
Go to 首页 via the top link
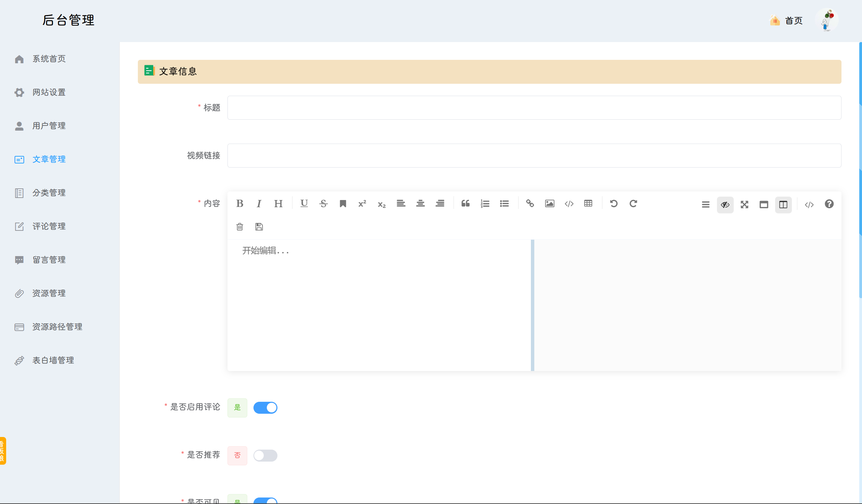[794, 21]
